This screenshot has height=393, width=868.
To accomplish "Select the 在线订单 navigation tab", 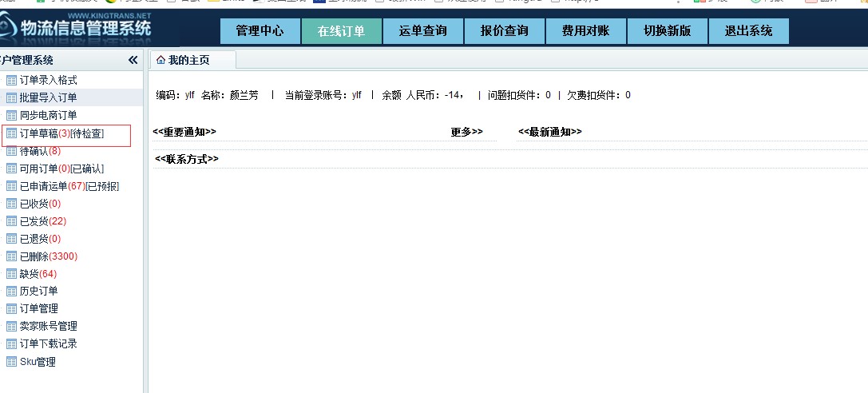I will [x=341, y=31].
